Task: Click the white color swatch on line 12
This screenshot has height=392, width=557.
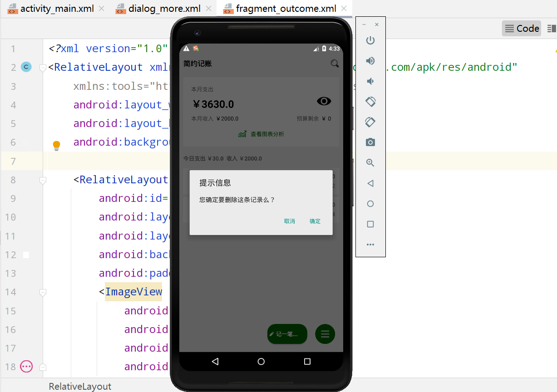Action: click(26, 255)
